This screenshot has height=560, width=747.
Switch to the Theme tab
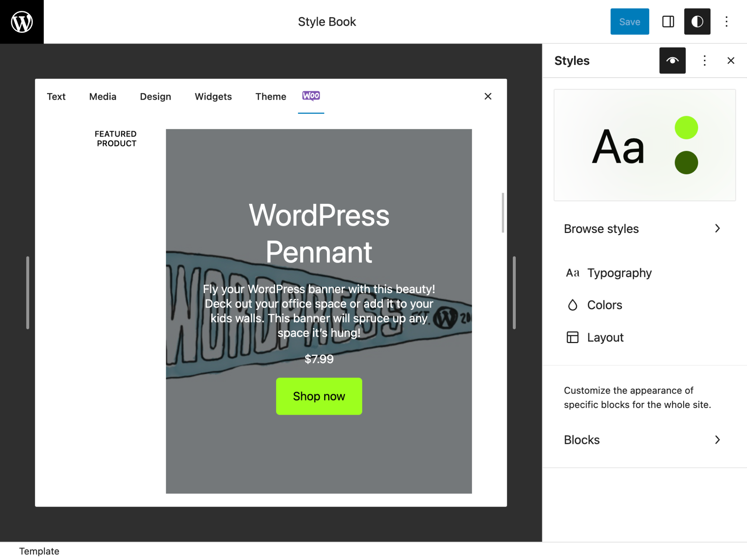click(x=271, y=97)
